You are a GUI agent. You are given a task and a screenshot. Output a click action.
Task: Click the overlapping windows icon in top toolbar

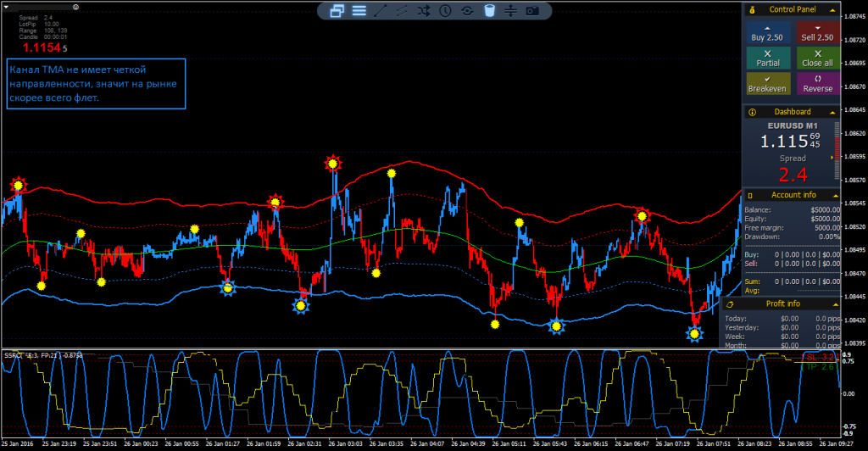tap(337, 11)
